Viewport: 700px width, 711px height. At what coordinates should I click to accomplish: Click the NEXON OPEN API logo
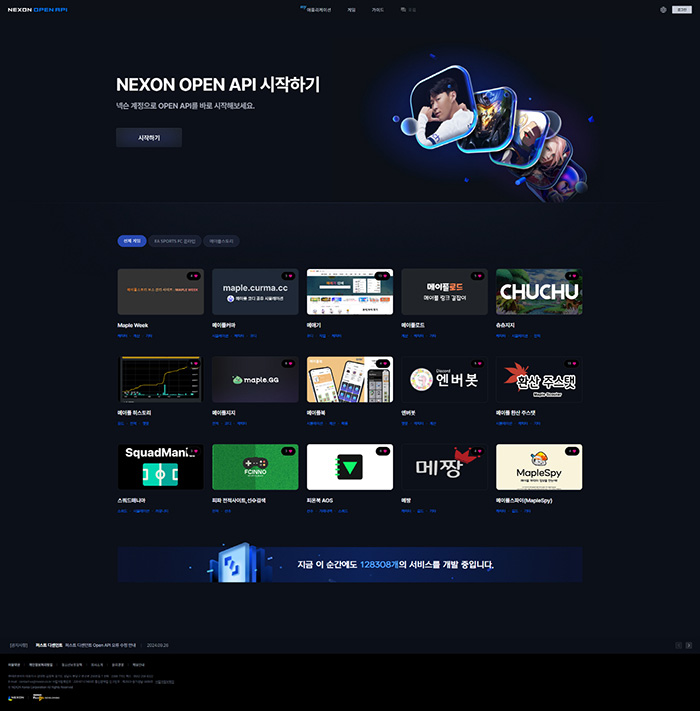(38, 9)
